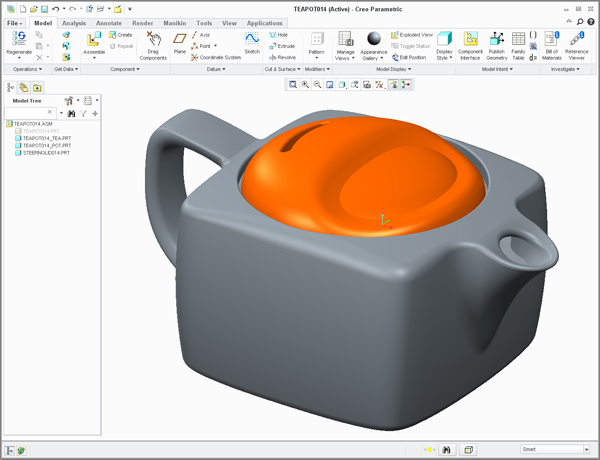The width and height of the screenshot is (600, 460).
Task: Open Bill of Materials
Action: pyautogui.click(x=551, y=43)
